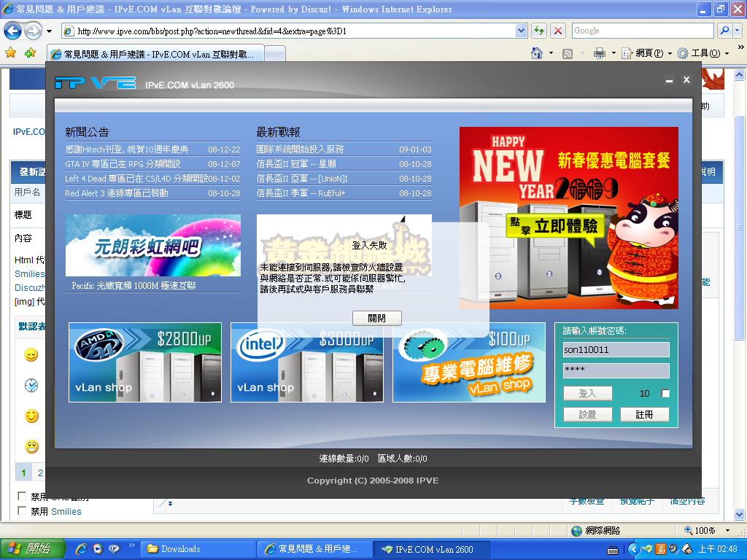Click the Intel $3000UP vLan shop banner
747x560 pixels.
[x=307, y=362]
